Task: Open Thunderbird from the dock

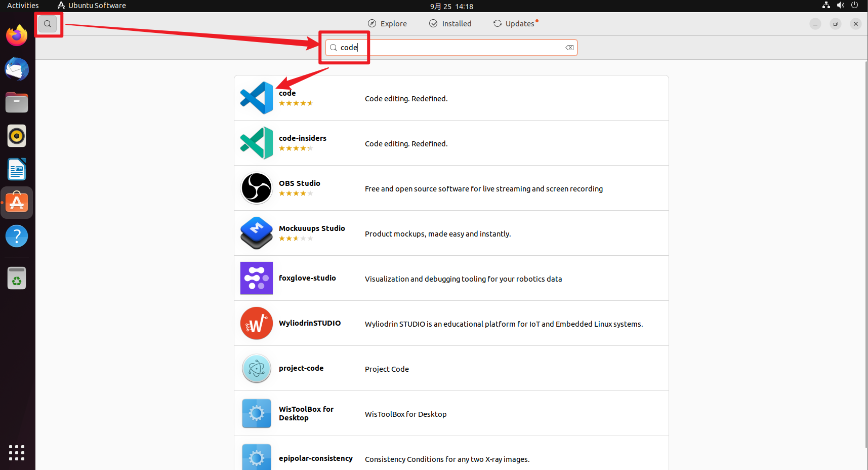Action: (17, 69)
